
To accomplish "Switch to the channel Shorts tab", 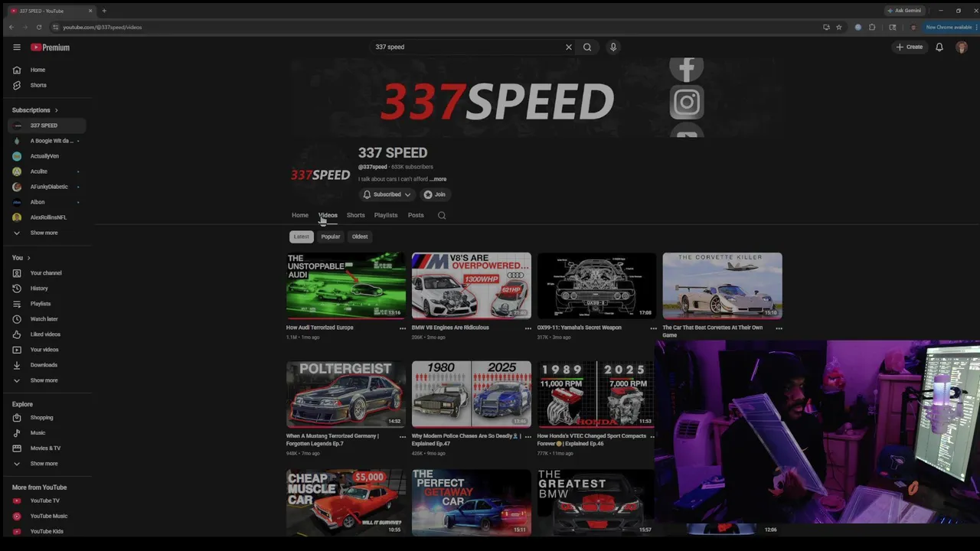I will [356, 216].
